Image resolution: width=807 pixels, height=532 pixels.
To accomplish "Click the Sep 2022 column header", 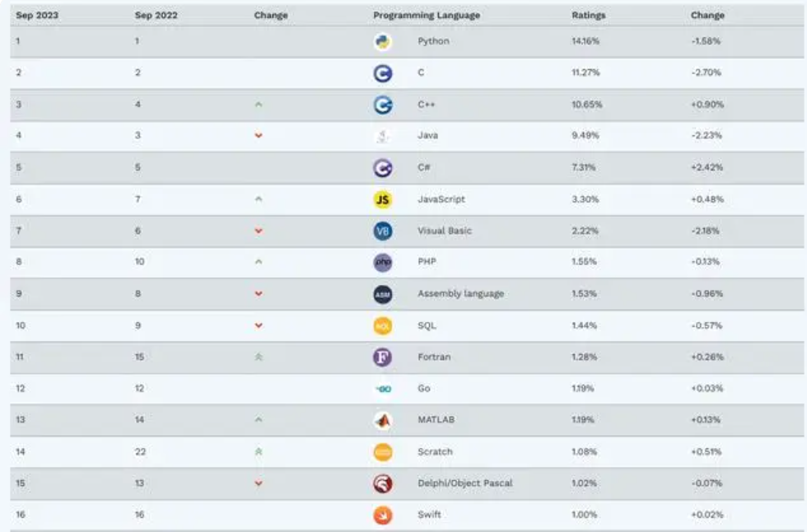I will tap(156, 16).
